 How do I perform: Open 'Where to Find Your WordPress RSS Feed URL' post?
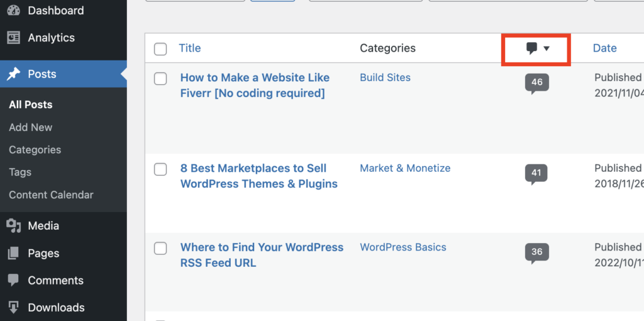pos(262,255)
